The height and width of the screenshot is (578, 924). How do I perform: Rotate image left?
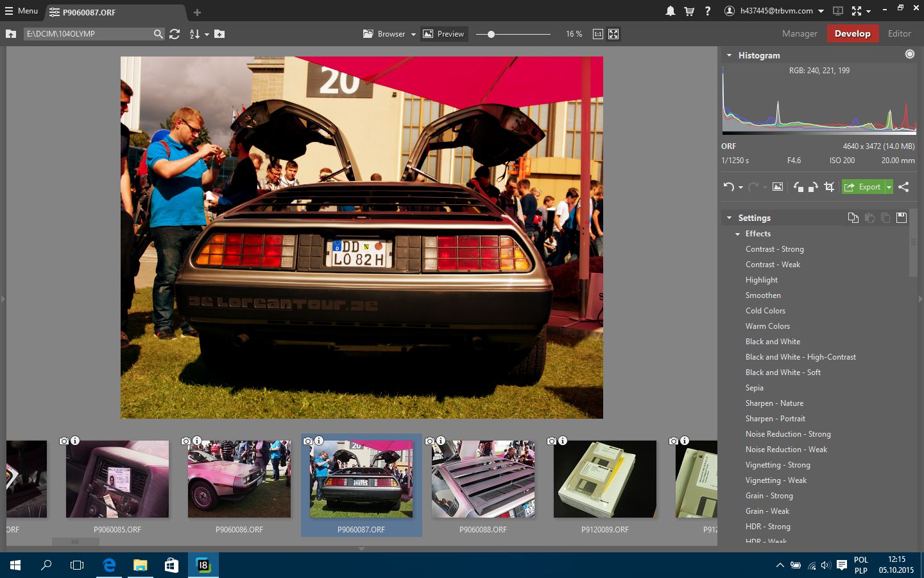pos(798,187)
